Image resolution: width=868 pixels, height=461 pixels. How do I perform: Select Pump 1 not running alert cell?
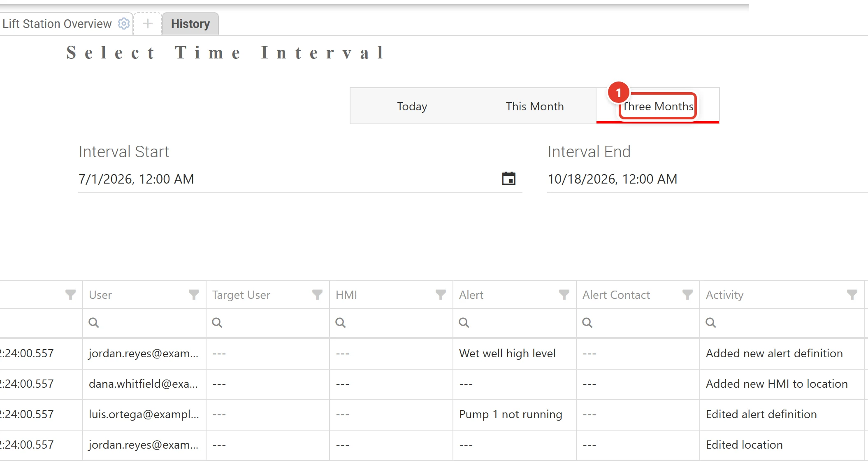click(515, 414)
